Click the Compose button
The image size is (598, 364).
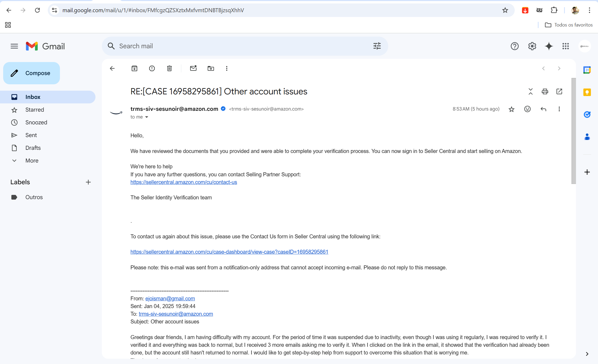click(32, 73)
